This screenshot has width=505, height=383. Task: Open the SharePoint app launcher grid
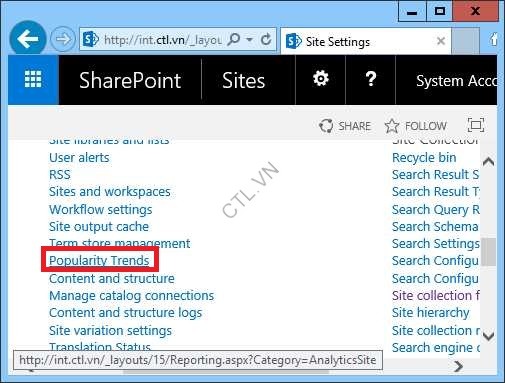33,80
